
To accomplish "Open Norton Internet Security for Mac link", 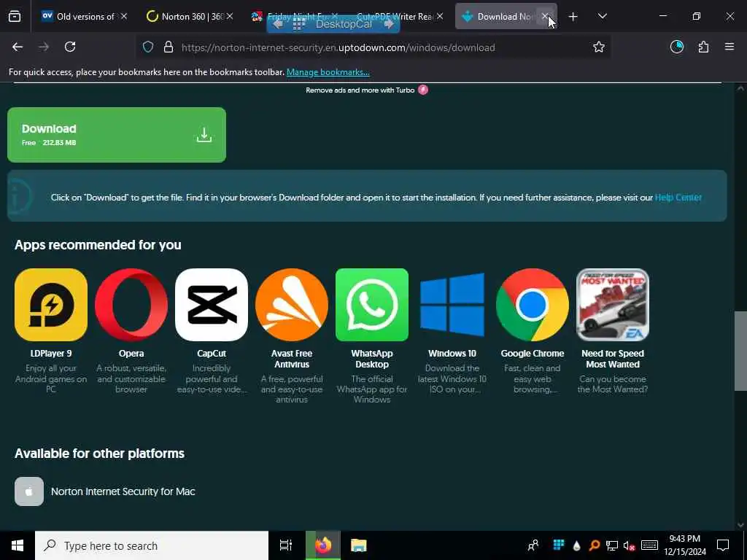I will pyautogui.click(x=123, y=491).
